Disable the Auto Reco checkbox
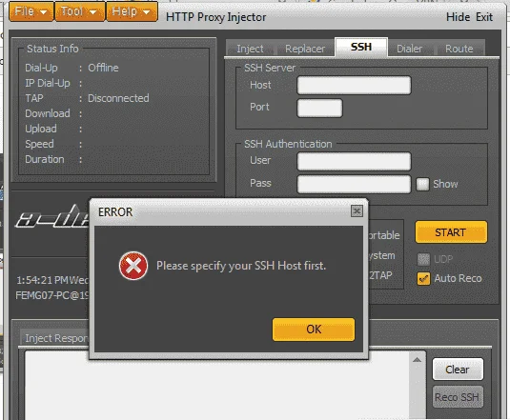Viewport: 510px width, 420px height. point(423,279)
